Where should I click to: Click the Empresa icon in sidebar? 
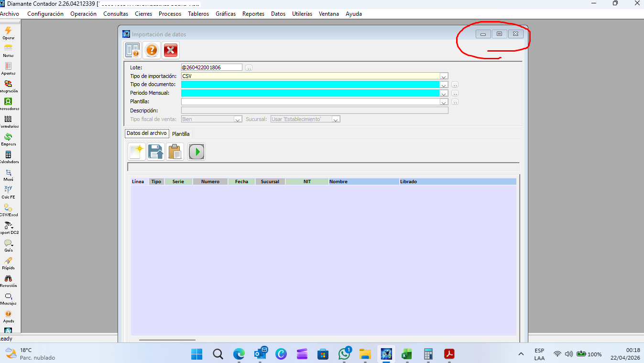coord(8,137)
